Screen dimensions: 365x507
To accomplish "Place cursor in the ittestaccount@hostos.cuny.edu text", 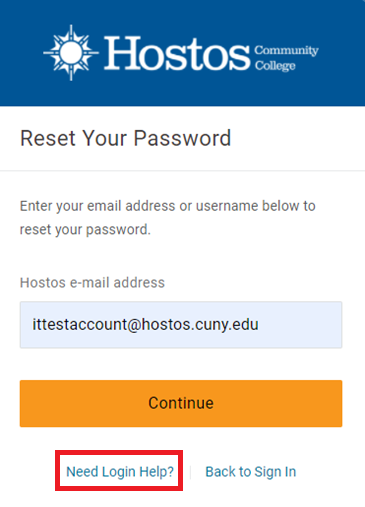I will tap(145, 325).
